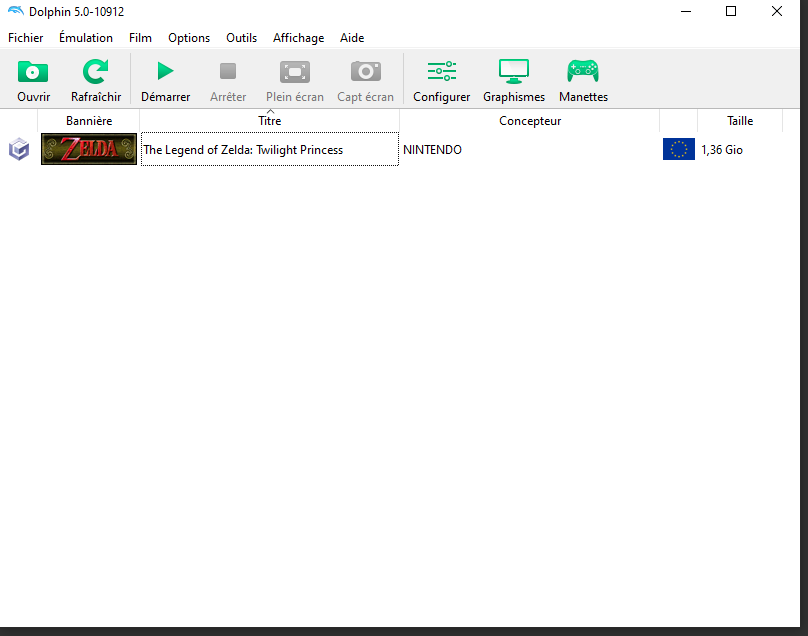Open the Affichage menu
The height and width of the screenshot is (636, 808).
298,38
